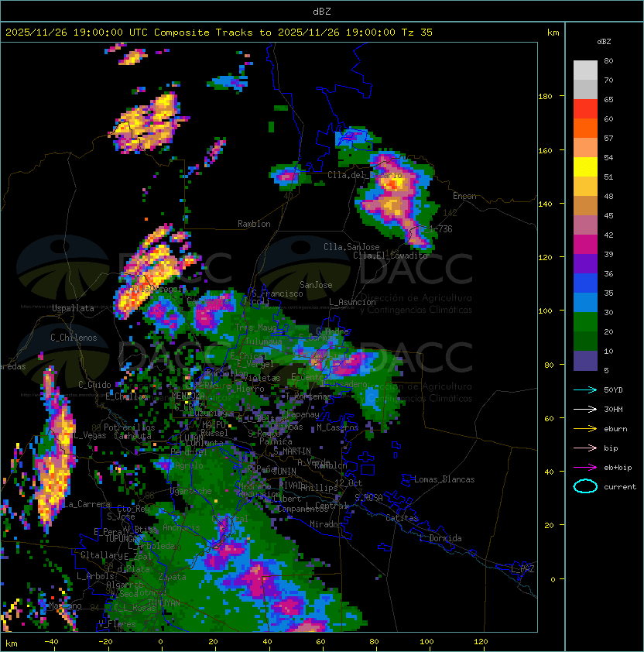This screenshot has height=652, width=644.
Task: Click the 'Catitas' map label
Action: 402,518
